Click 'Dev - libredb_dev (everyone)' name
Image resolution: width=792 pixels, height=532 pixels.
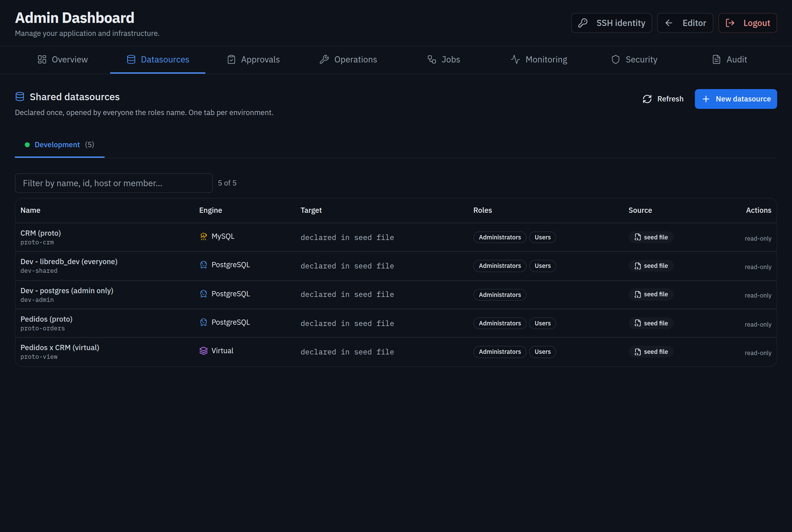tap(69, 262)
